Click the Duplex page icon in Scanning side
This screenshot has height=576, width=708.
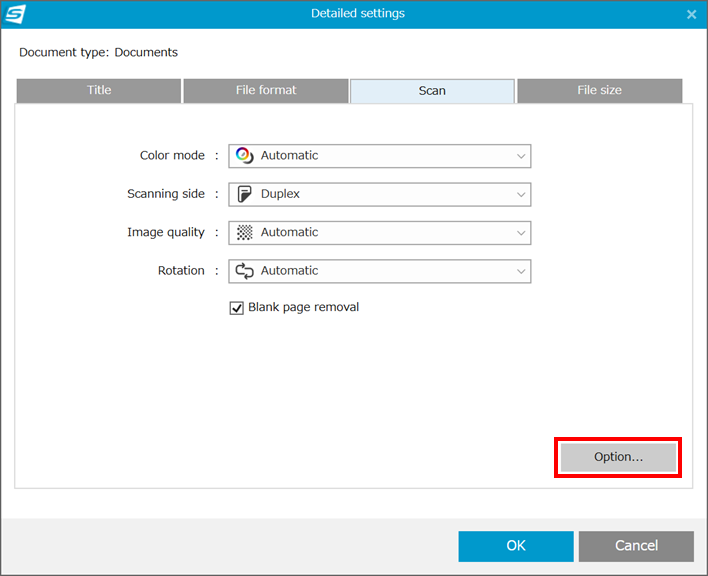(244, 194)
